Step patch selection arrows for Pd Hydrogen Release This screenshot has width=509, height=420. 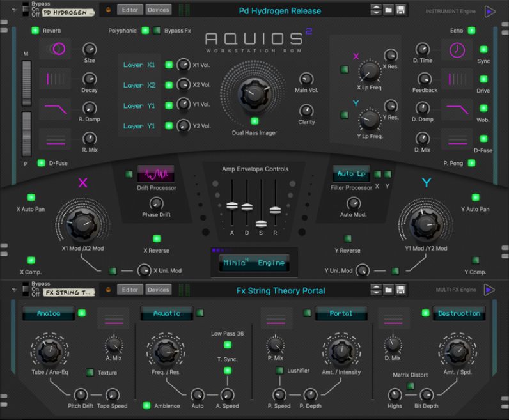(x=376, y=10)
